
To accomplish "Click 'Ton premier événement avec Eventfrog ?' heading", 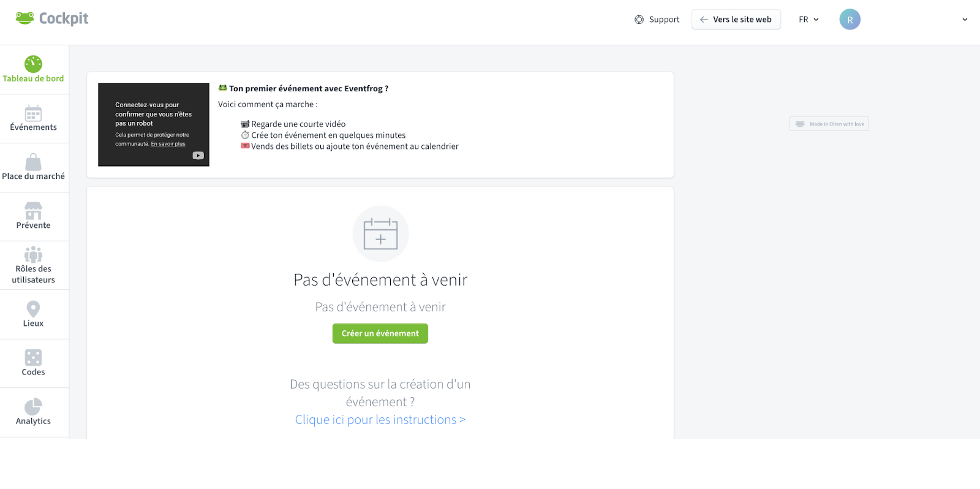I will tap(309, 88).
